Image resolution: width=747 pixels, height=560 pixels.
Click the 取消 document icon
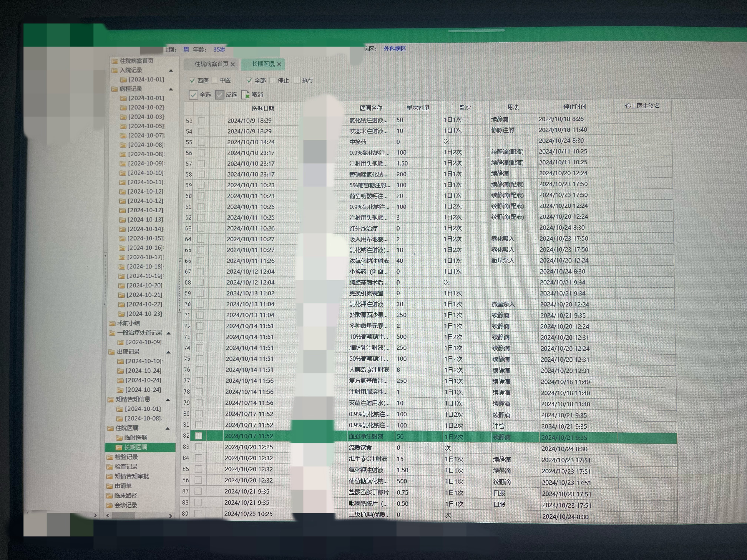[x=245, y=95]
